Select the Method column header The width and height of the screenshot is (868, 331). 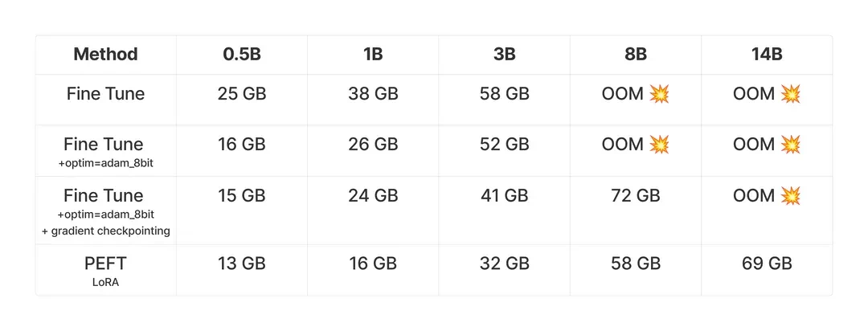coord(106,55)
